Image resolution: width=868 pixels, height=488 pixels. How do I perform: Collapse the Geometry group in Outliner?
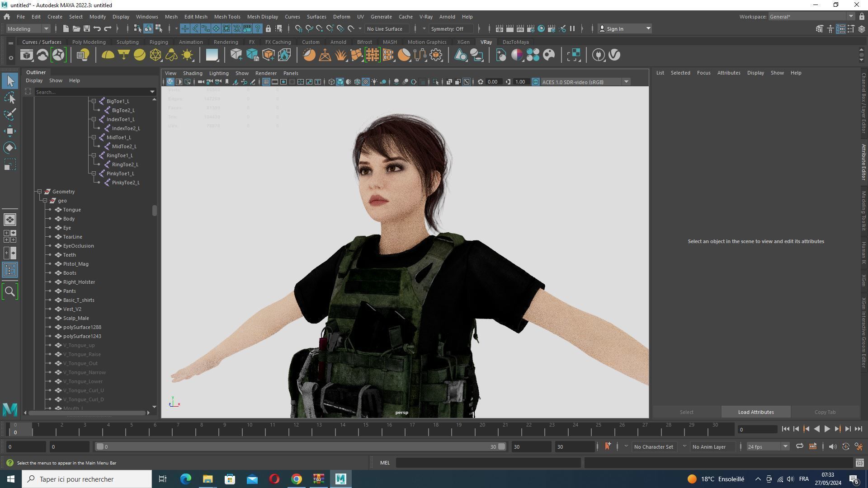pyautogui.click(x=39, y=192)
